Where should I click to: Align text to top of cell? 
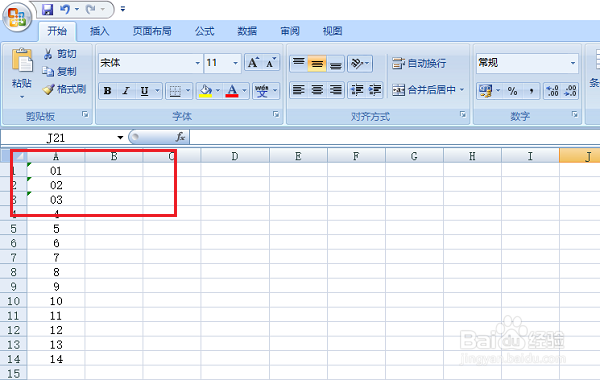coord(299,64)
